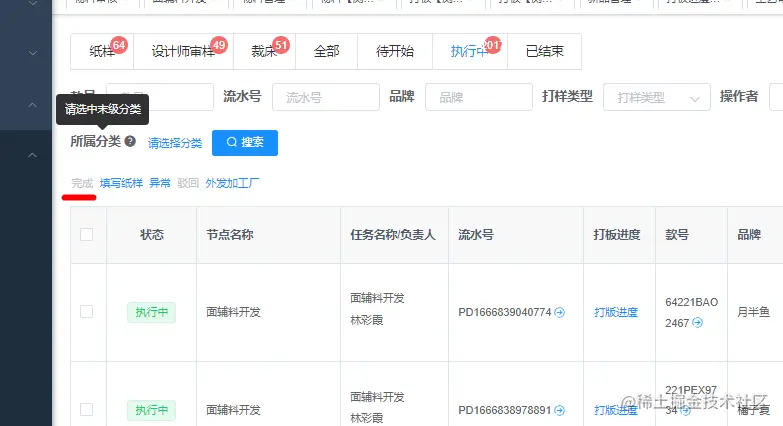The image size is (783, 426).
Task: Open the 纸样 tab with badge 64
Action: click(x=102, y=51)
